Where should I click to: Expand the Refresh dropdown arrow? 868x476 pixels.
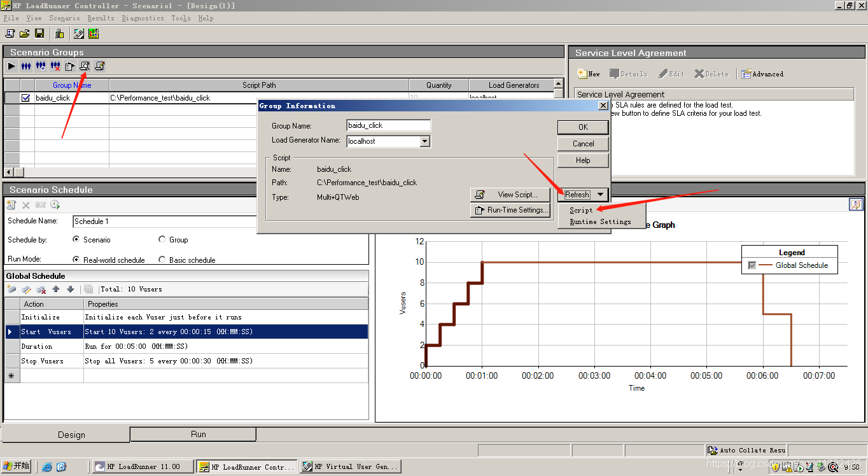(x=602, y=194)
